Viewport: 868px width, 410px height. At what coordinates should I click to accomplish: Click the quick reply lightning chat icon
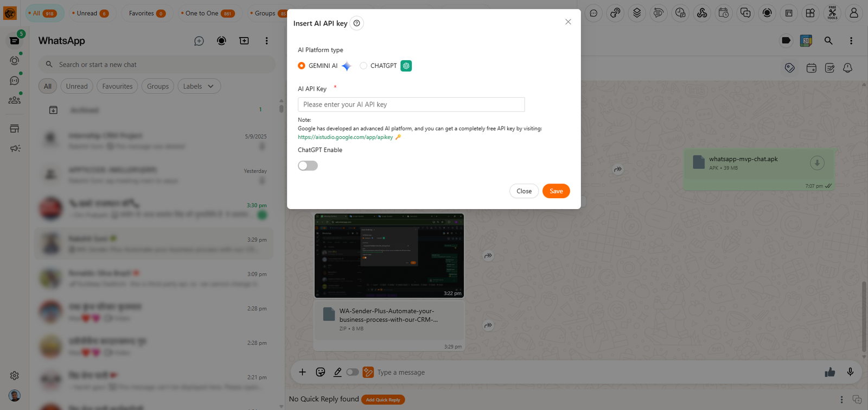745,13
